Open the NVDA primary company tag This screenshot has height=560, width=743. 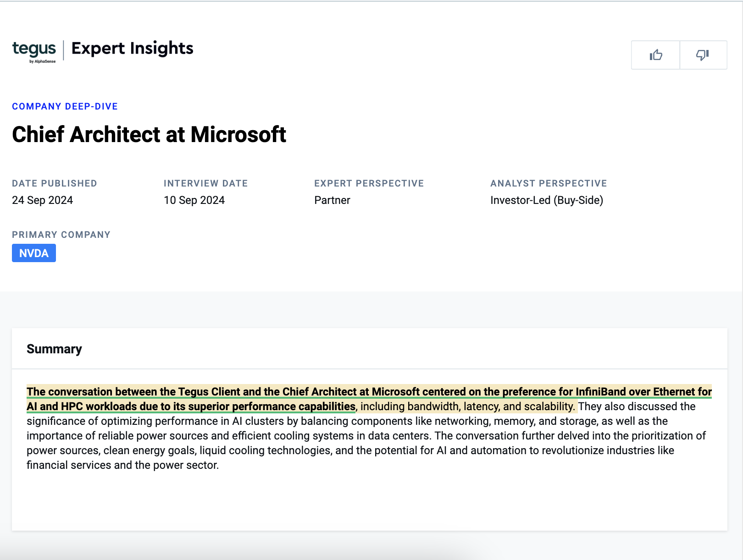34,253
